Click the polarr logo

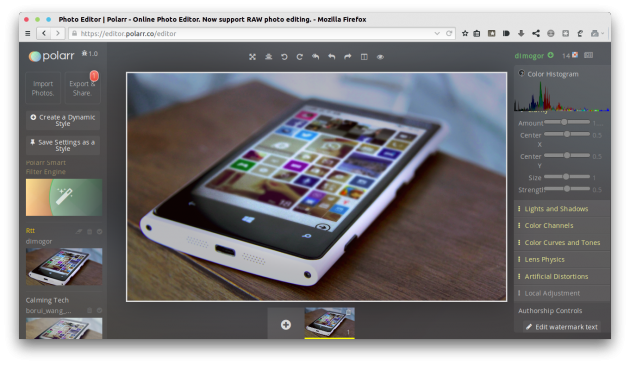point(51,56)
